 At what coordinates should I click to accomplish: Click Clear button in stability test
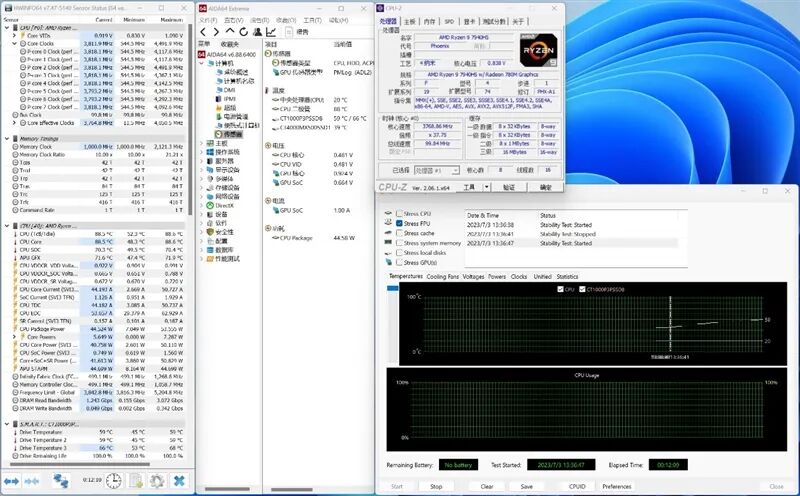point(487,486)
